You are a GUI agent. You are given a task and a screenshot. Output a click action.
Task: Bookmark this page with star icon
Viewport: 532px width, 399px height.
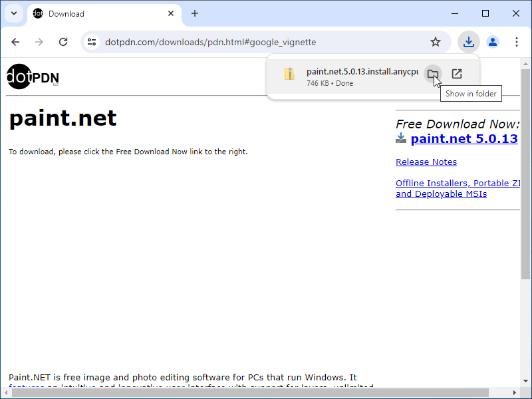point(436,42)
